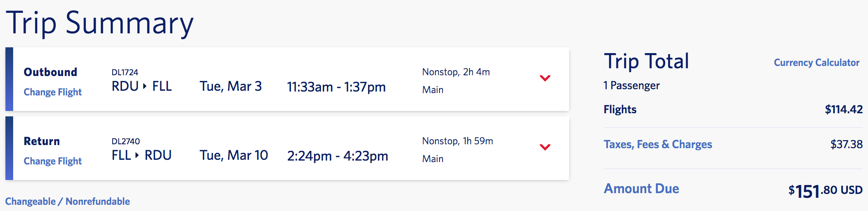Image resolution: width=868 pixels, height=211 pixels.
Task: Click Change Flight under Outbound
Action: coord(53,92)
